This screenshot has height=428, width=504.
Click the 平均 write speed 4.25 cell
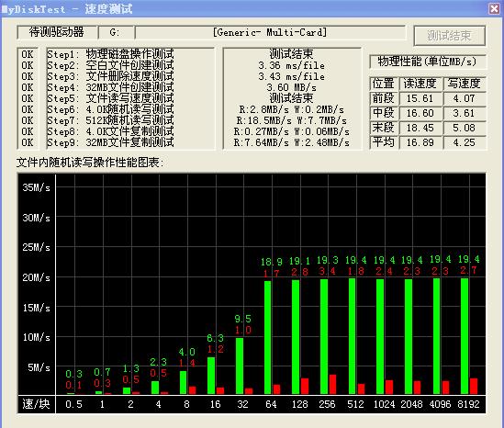pos(464,142)
